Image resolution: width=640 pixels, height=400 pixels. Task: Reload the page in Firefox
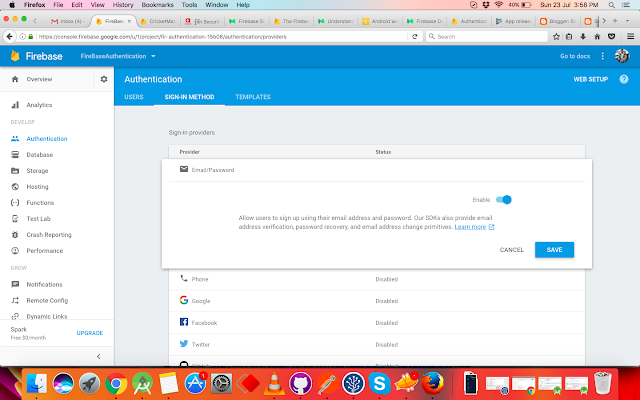pos(415,36)
